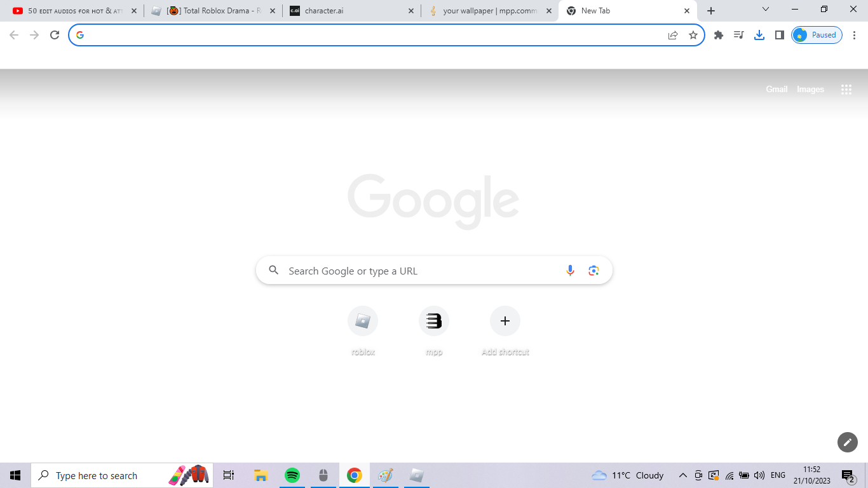Switch to the your wallpaper mpp tab
The height and width of the screenshot is (488, 868).
(490, 11)
